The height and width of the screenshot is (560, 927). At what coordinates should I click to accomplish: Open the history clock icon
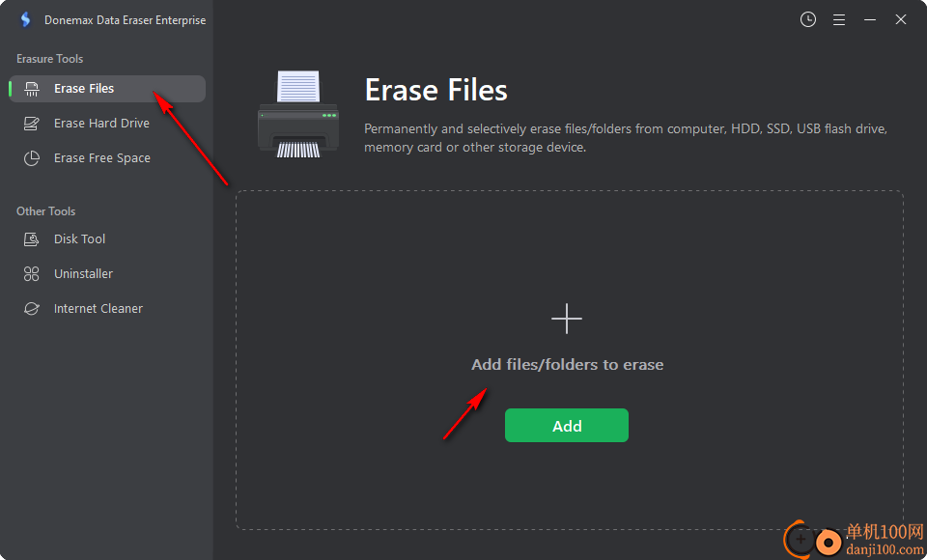coord(808,19)
